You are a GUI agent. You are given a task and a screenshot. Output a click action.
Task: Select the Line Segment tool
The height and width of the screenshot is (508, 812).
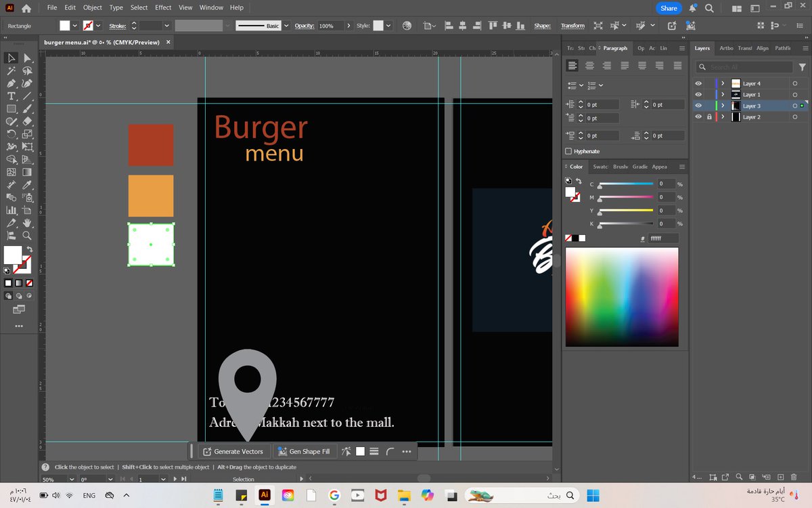(28, 96)
